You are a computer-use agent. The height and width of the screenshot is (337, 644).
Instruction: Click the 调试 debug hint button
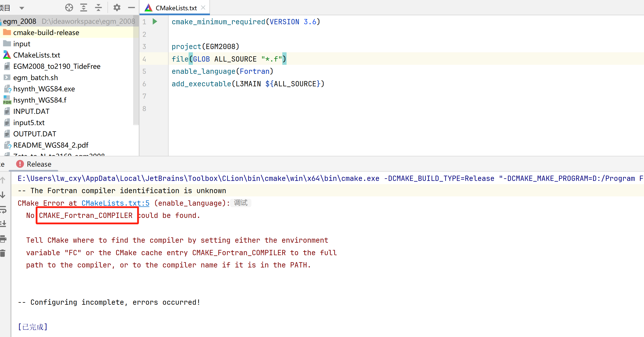click(x=241, y=203)
